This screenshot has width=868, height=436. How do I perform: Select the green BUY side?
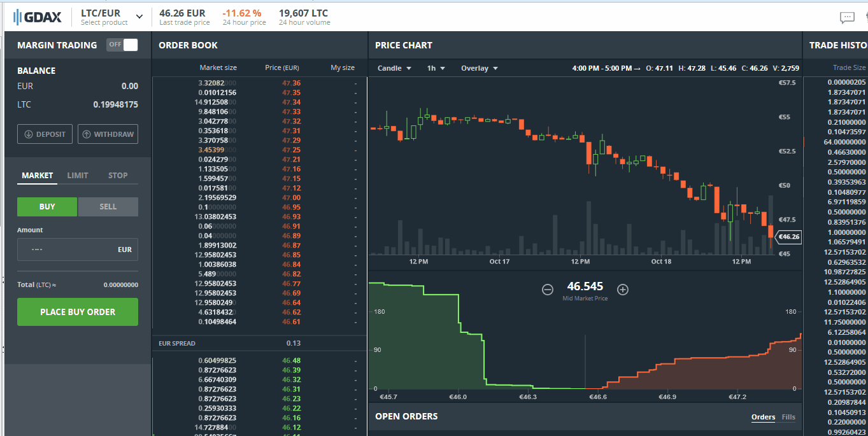(46, 206)
